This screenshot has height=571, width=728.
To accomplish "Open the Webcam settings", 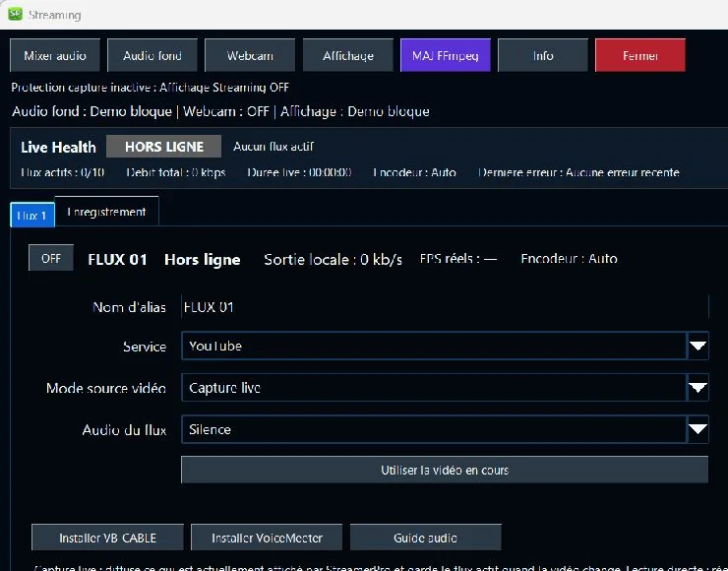I will click(250, 56).
